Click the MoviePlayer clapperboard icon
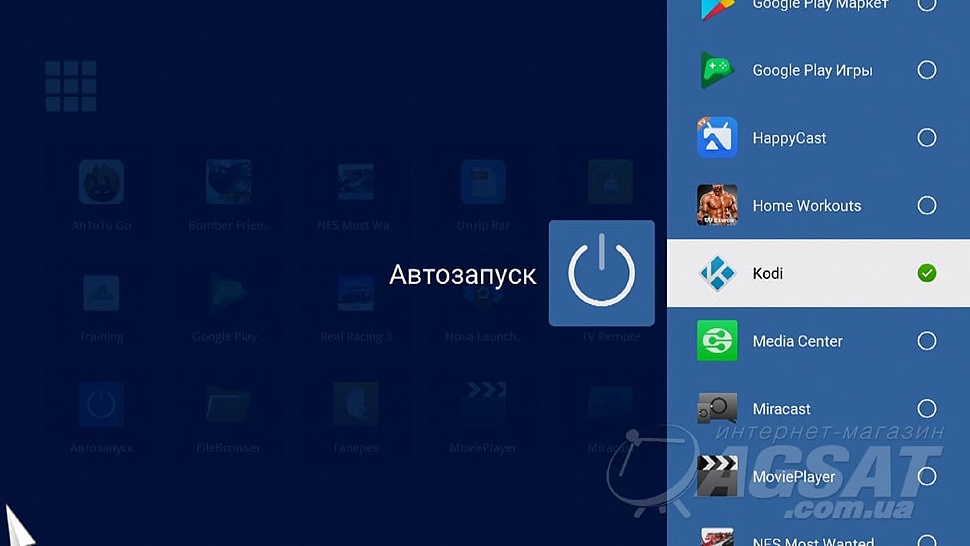Screen dimensions: 970x546 [717, 476]
